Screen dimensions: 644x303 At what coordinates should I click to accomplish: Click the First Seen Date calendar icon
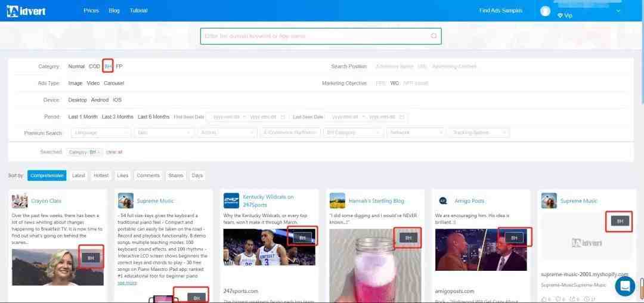(283, 117)
